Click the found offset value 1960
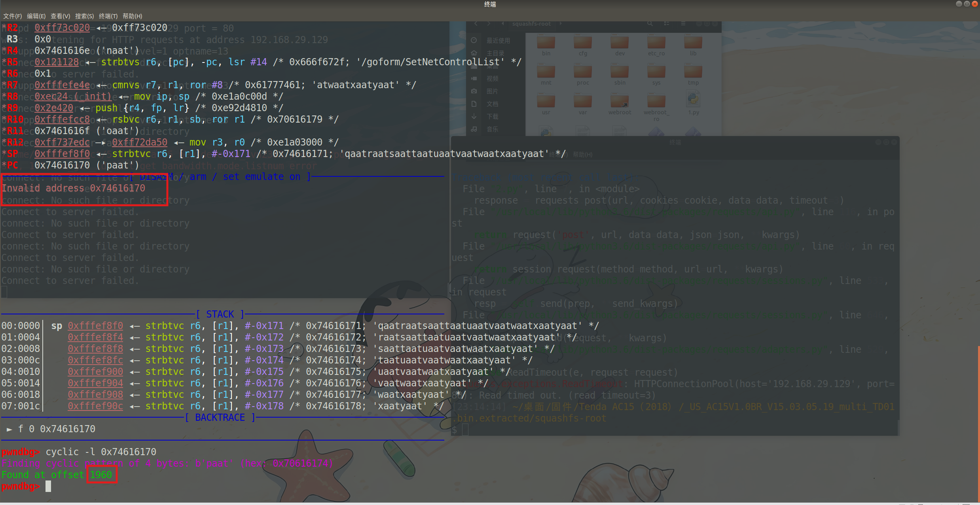The image size is (980, 505). click(101, 475)
